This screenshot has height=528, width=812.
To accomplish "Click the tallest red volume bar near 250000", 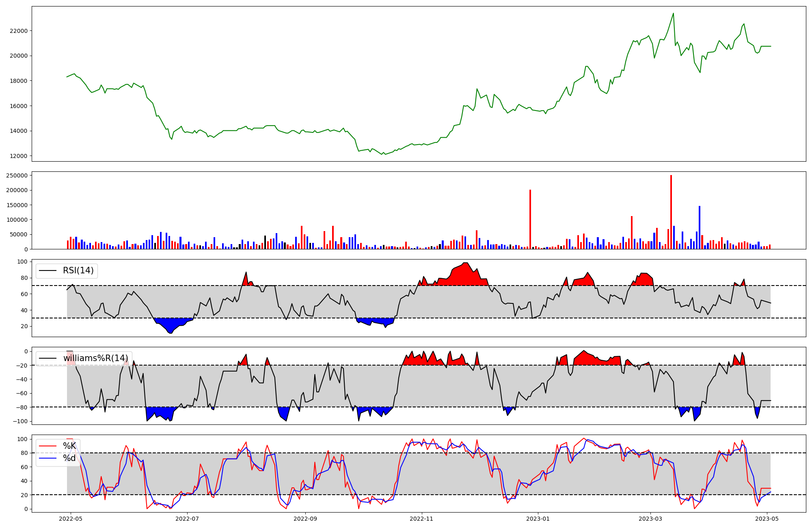I will [x=671, y=211].
